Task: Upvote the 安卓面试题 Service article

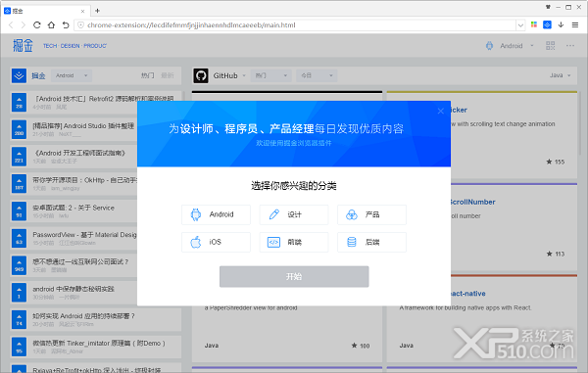Action: (x=20, y=210)
